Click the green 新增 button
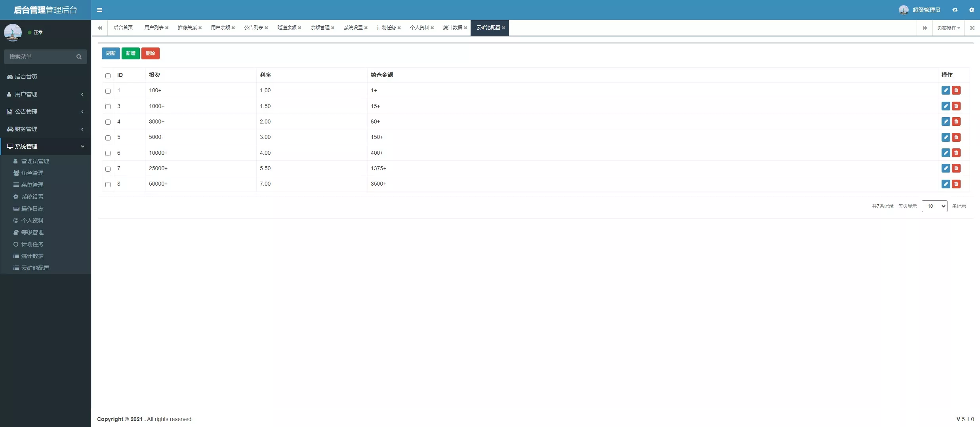The width and height of the screenshot is (980, 427). point(130,53)
